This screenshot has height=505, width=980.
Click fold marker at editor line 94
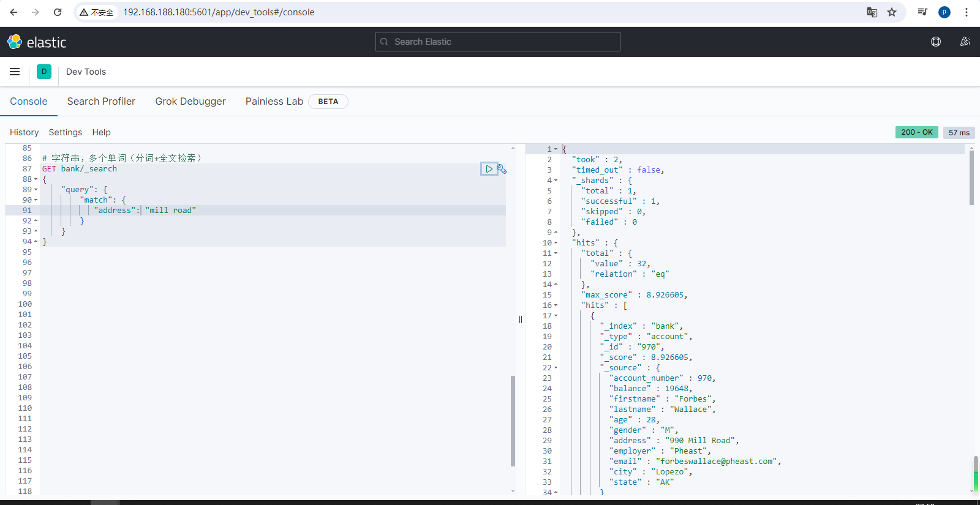pos(36,242)
